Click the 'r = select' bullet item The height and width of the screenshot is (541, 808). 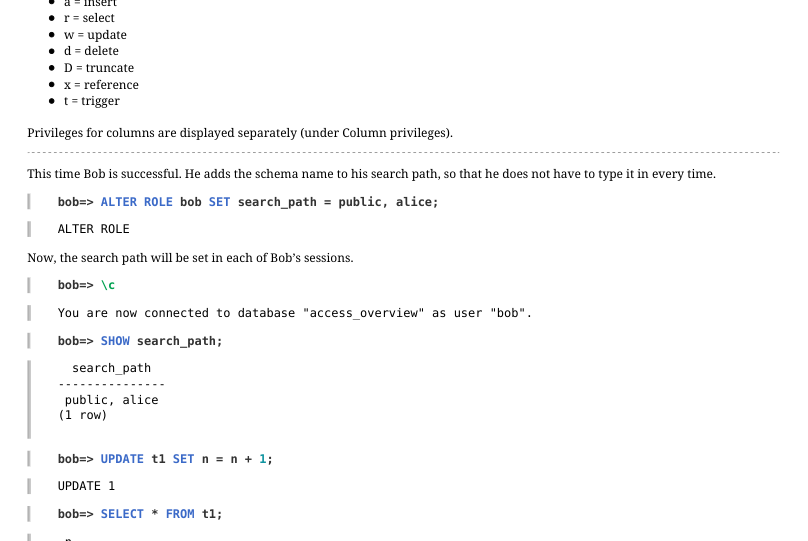pyautogui.click(x=89, y=18)
